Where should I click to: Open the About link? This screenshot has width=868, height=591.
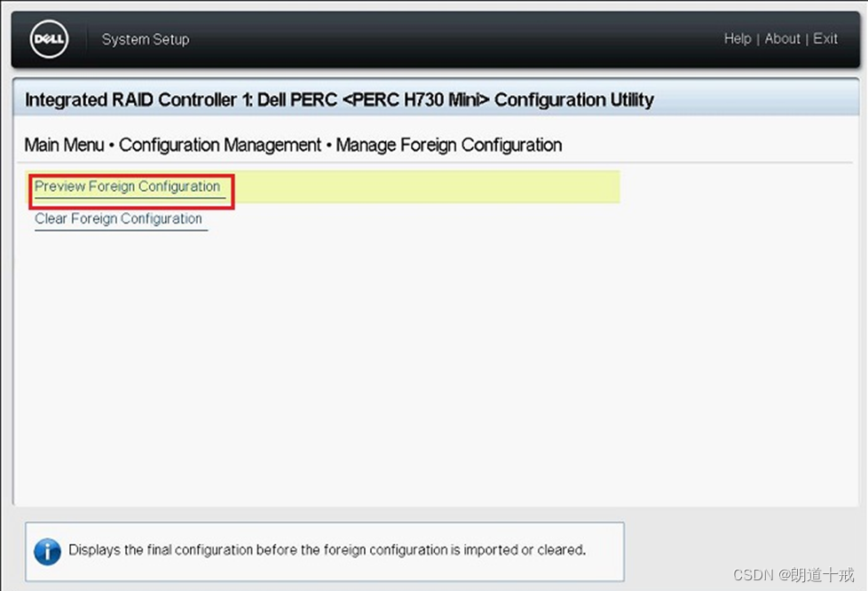(782, 39)
